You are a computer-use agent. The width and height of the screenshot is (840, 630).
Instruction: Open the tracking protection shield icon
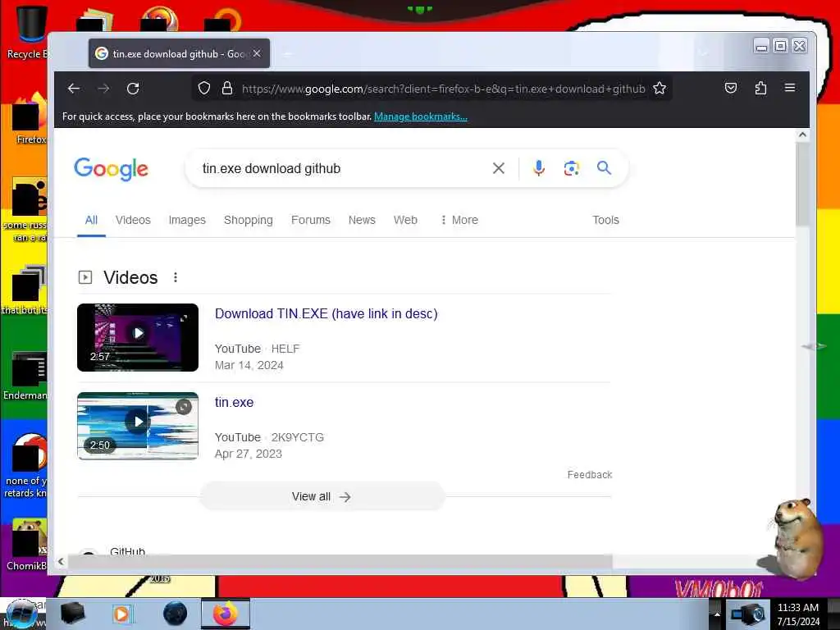(x=204, y=88)
